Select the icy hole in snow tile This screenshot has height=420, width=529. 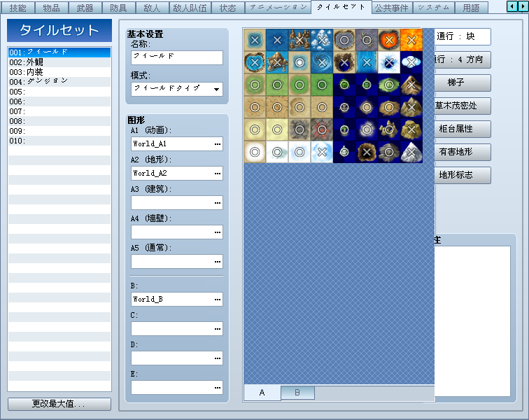[x=389, y=62]
